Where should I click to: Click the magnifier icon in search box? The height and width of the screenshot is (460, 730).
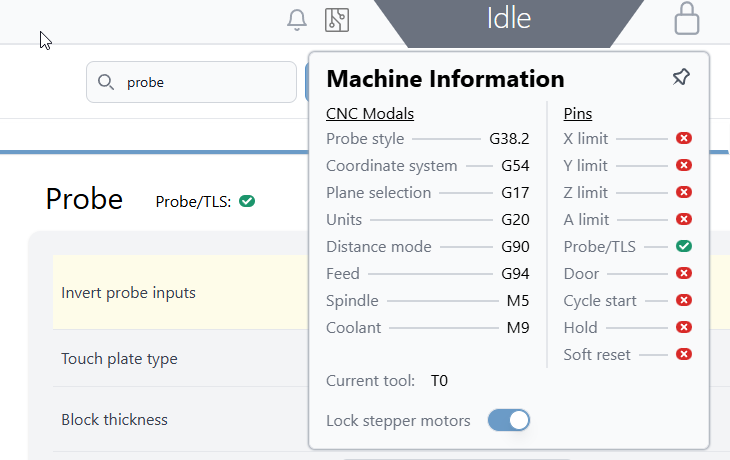point(106,82)
